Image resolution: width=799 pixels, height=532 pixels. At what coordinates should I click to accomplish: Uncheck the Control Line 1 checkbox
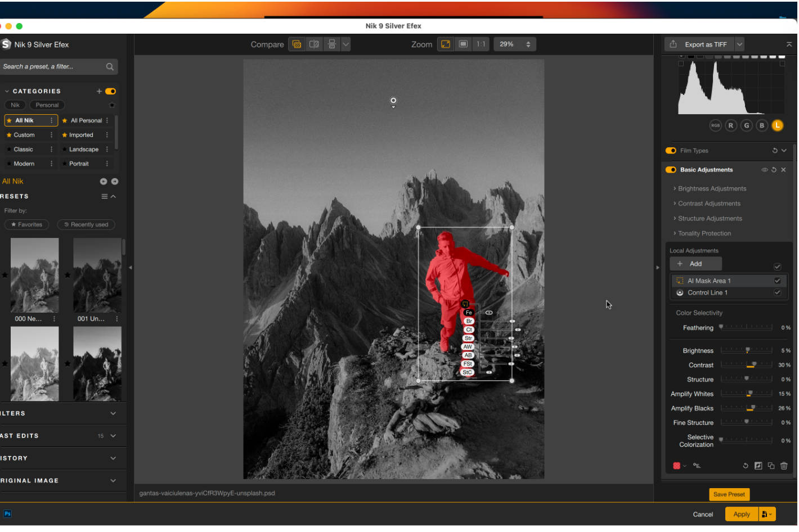click(779, 293)
